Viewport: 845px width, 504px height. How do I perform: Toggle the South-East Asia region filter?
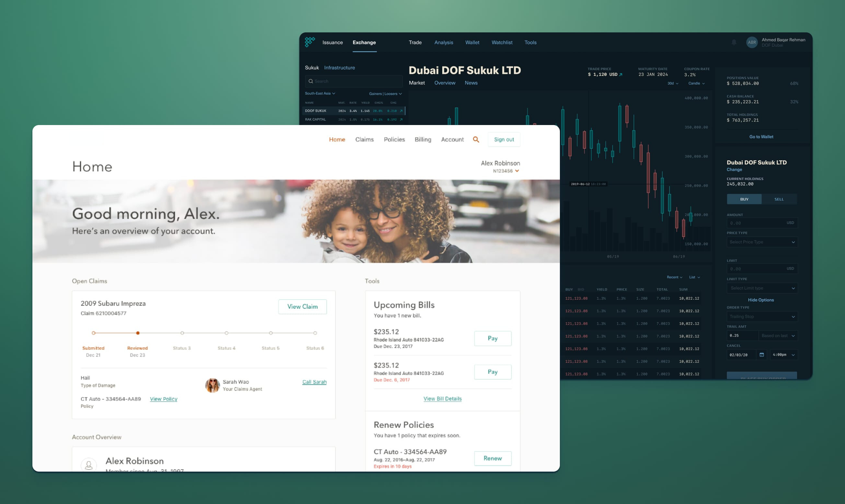pos(320,94)
